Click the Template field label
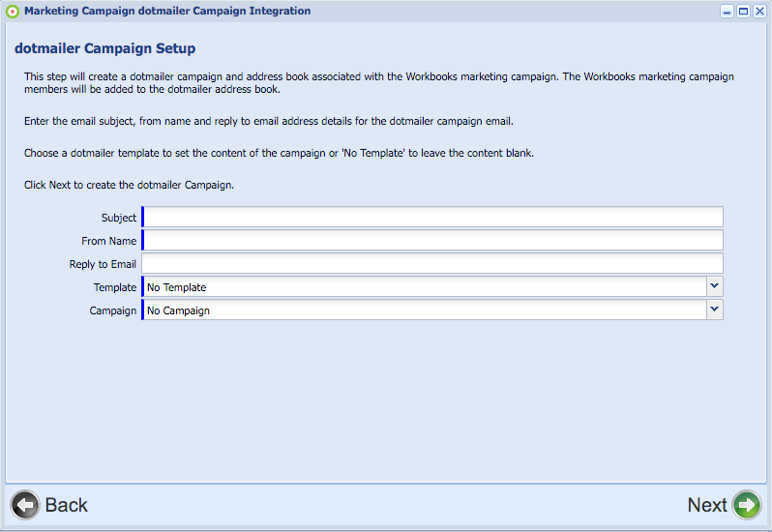Image resolution: width=772 pixels, height=532 pixels. pyautogui.click(x=115, y=287)
